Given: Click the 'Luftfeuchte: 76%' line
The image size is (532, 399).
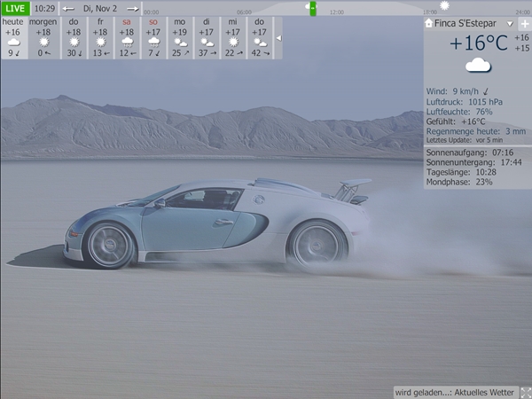Looking at the screenshot, I should [x=459, y=112].
